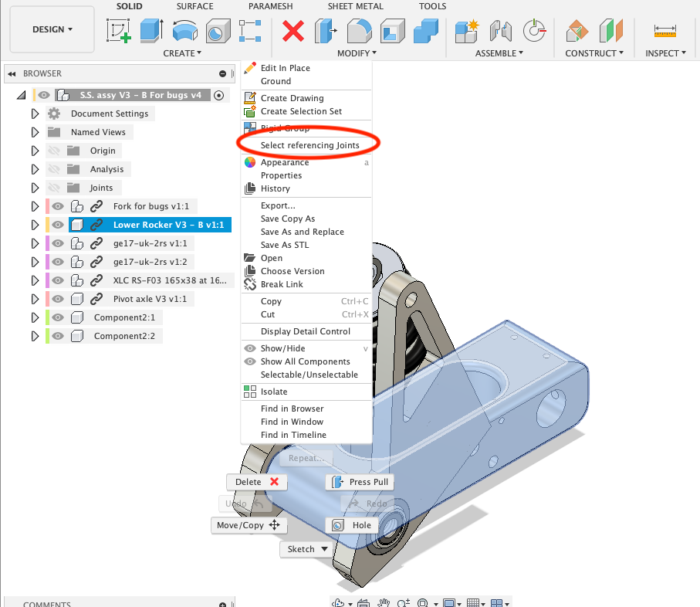The width and height of the screenshot is (700, 607).
Task: Select the Fillet tool icon
Action: pos(360,30)
